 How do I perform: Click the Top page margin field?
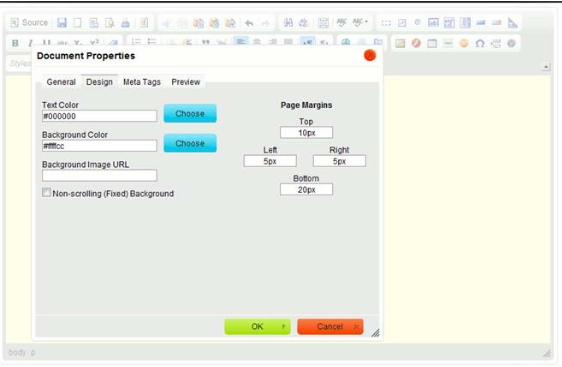[306, 133]
